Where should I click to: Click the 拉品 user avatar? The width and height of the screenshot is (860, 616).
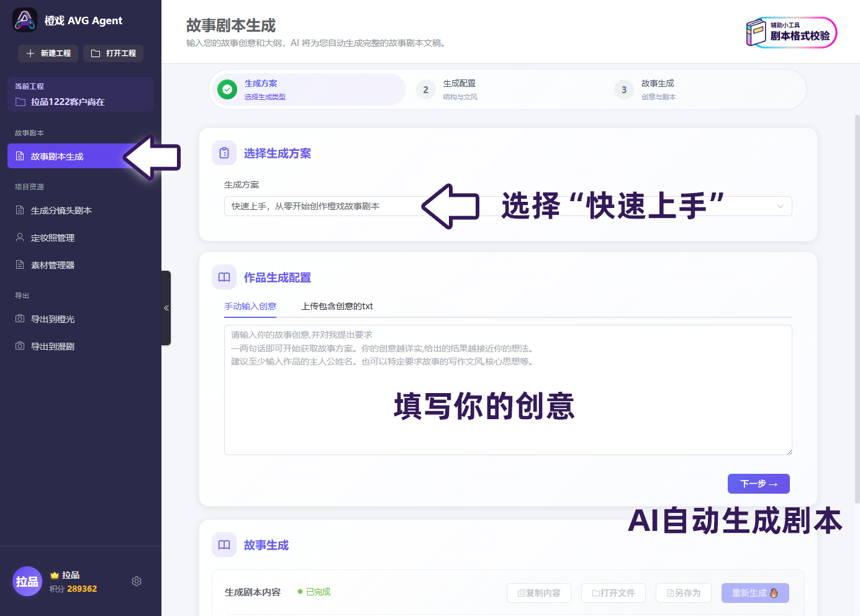click(27, 581)
